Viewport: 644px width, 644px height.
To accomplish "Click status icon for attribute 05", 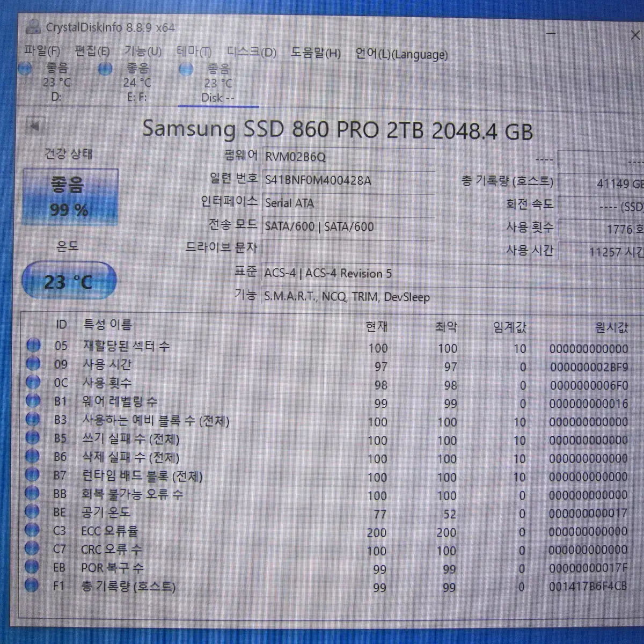I will coord(33,345).
